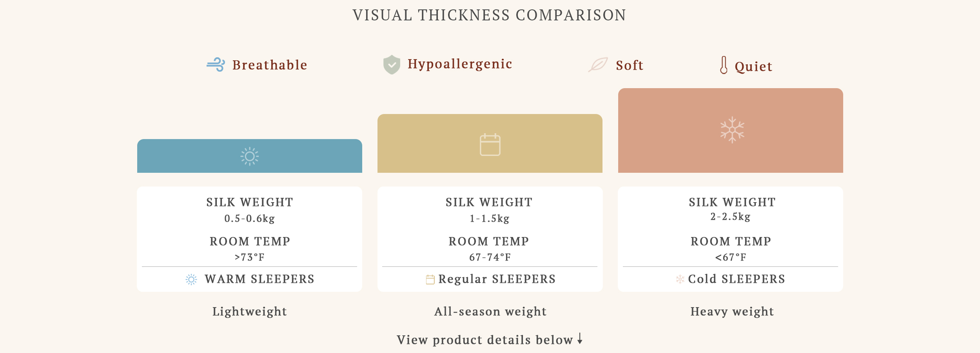
Task: Click the wind icon beside Breathable
Action: [216, 65]
